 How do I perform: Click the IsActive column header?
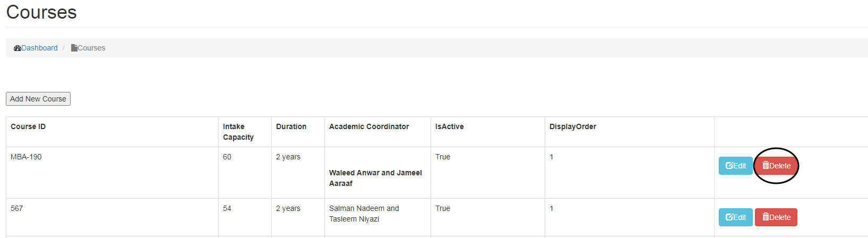point(449,126)
